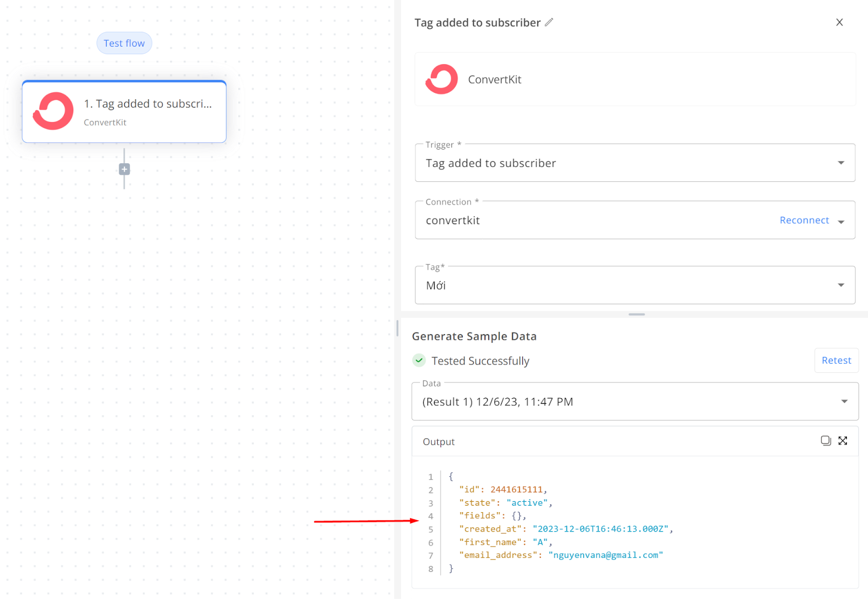Open the Connection dropdown showing convertkit
868x599 pixels.
[x=635, y=220]
